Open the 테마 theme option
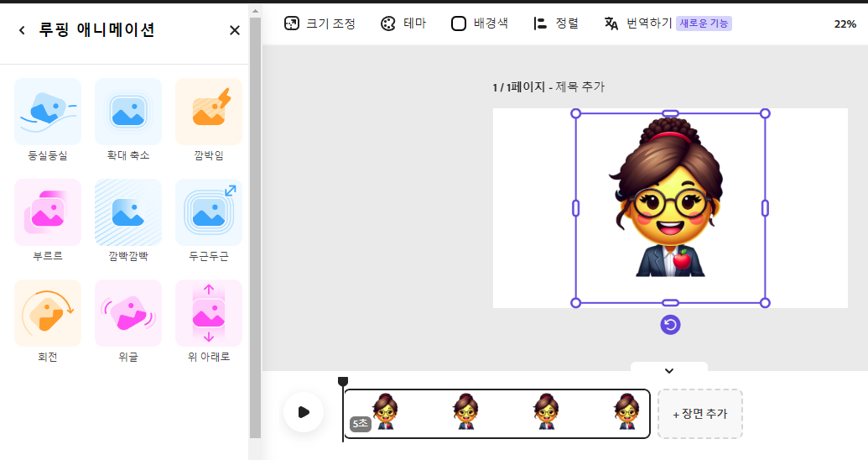Image resolution: width=868 pixels, height=460 pixels. (x=403, y=24)
